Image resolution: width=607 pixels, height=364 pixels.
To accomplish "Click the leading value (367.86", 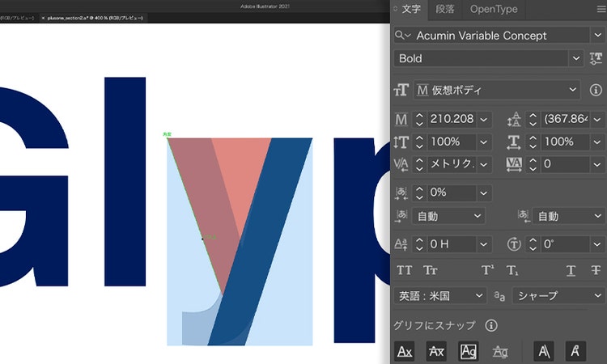I will click(x=565, y=119).
